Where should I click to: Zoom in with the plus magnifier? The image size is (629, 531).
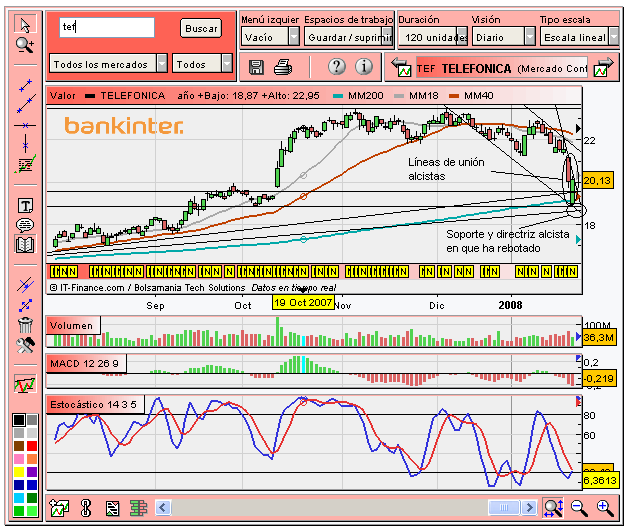click(x=605, y=509)
